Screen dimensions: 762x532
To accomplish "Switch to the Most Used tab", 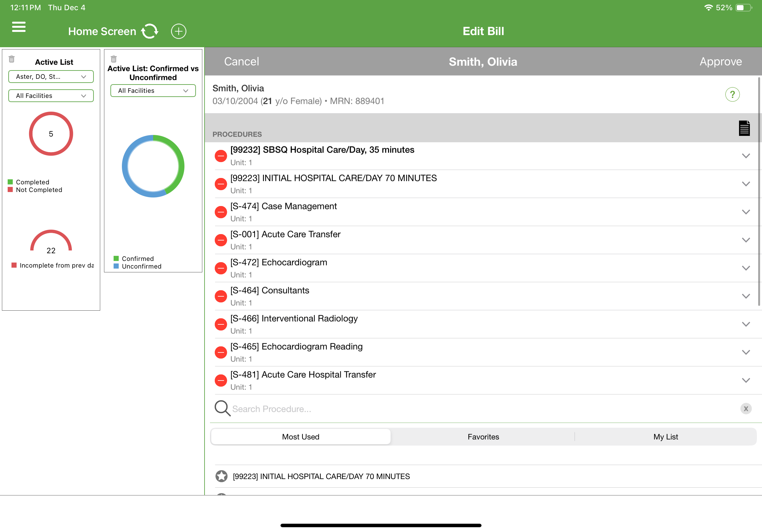I will click(301, 437).
